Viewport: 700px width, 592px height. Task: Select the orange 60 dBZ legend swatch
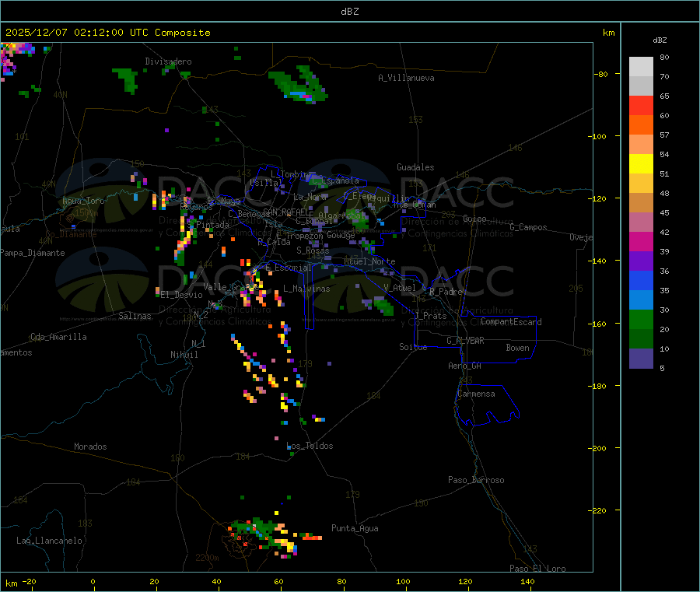[x=641, y=125]
